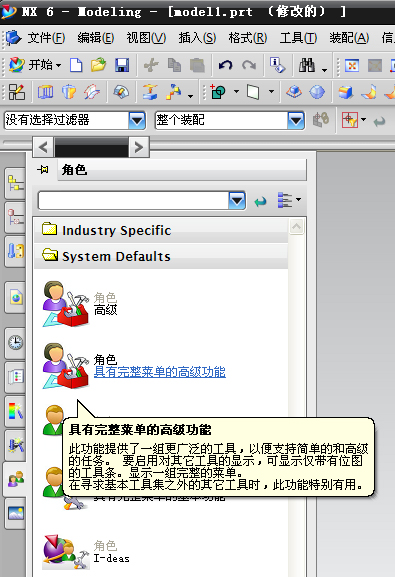Open the color palette sidebar tab
Screen dimensions: 395x577
16,411
